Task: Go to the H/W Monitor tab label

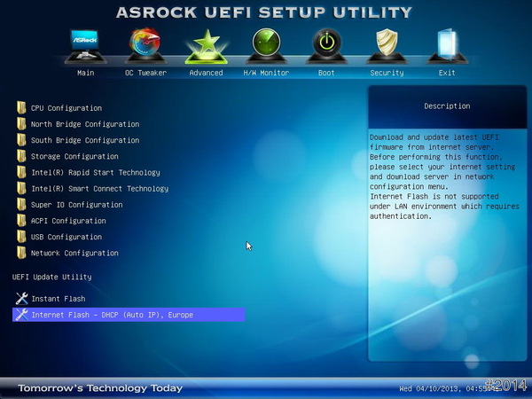Action: tap(266, 73)
